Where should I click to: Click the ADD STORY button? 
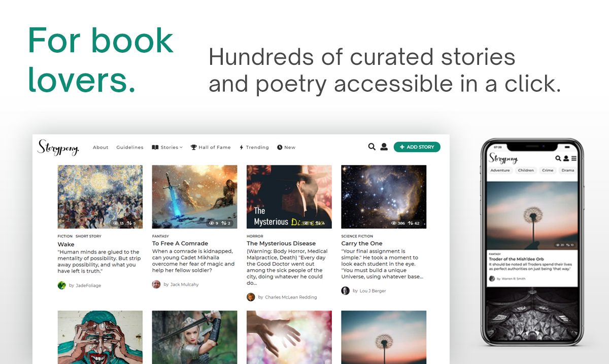[x=417, y=147]
